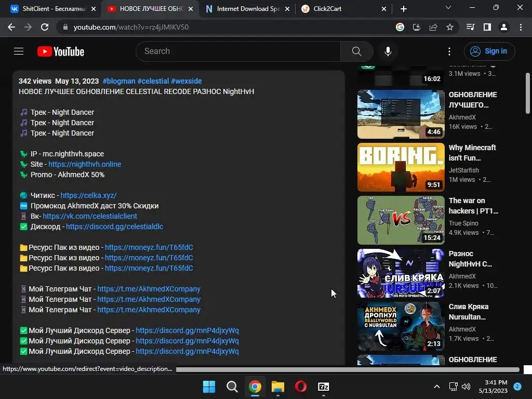View site information lock icon
Image resolution: width=532 pixels, height=399 pixels.
click(65, 27)
